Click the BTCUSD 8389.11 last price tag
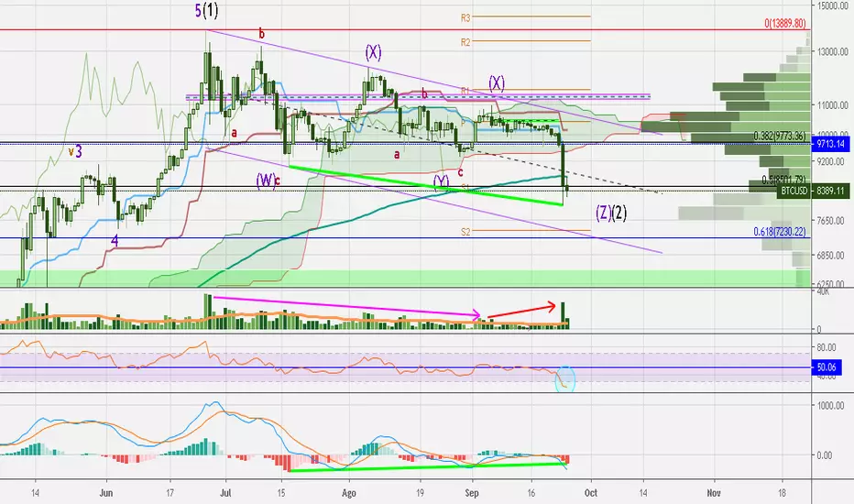Image resolution: width=854 pixels, height=504 pixels. 814,191
